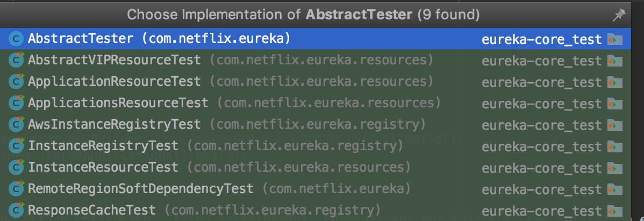644x221 pixels.
Task: Pick InstanceRegistryTest from the list
Action: pyautogui.click(x=103, y=146)
